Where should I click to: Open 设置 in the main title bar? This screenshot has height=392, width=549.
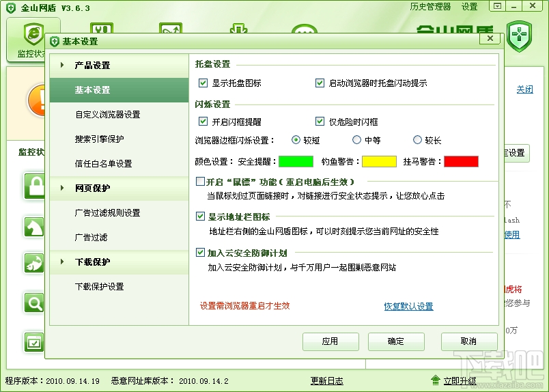[x=469, y=7]
